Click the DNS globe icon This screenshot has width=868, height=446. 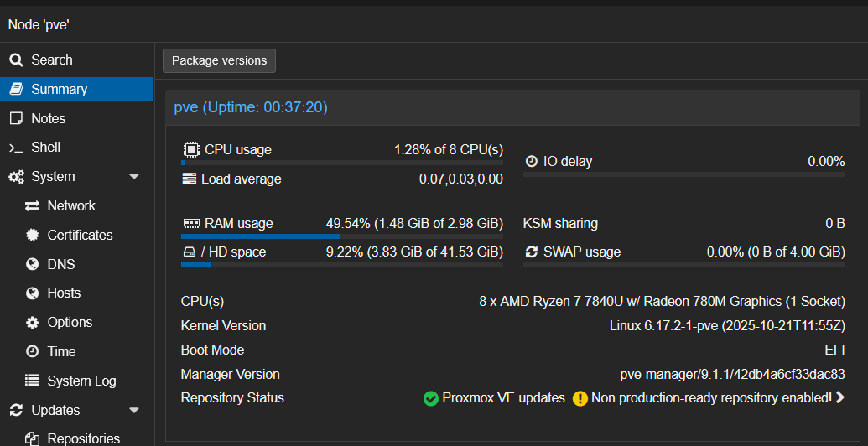33,265
